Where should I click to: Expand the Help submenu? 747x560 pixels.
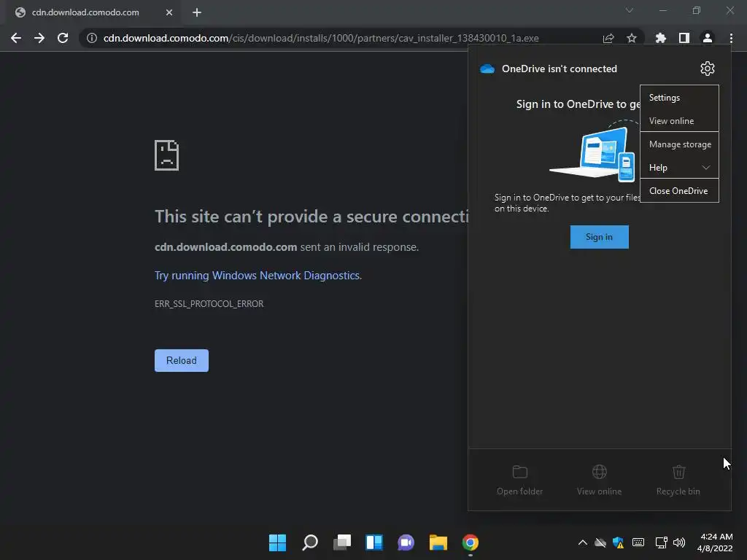click(679, 168)
